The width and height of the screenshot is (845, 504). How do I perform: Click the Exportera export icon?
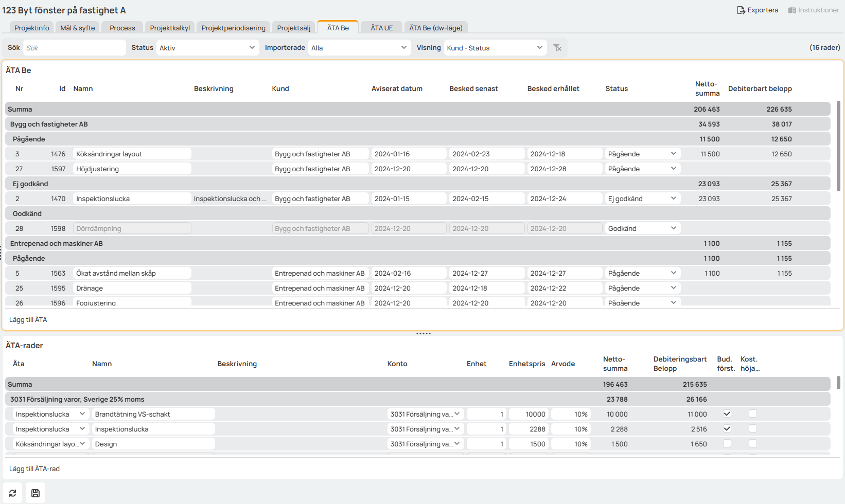tap(741, 10)
